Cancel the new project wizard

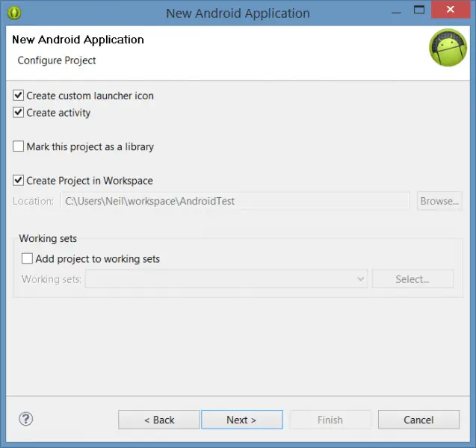[418, 420]
